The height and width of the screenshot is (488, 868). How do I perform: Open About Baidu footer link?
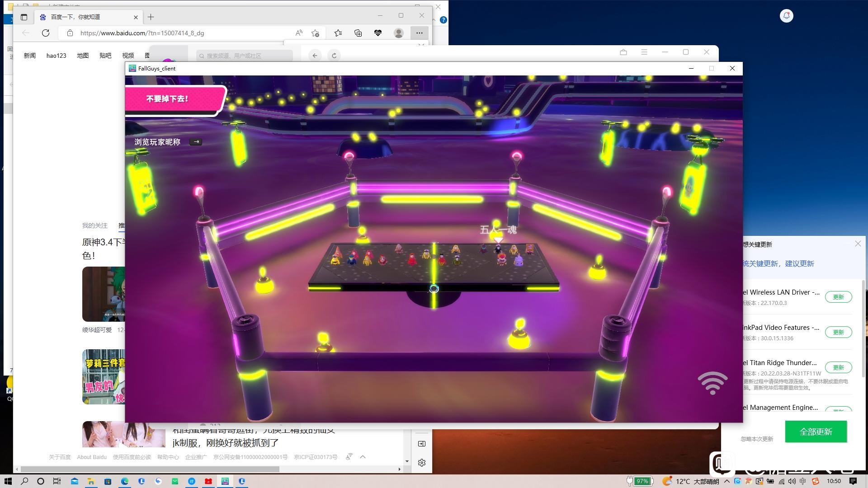[92, 457]
